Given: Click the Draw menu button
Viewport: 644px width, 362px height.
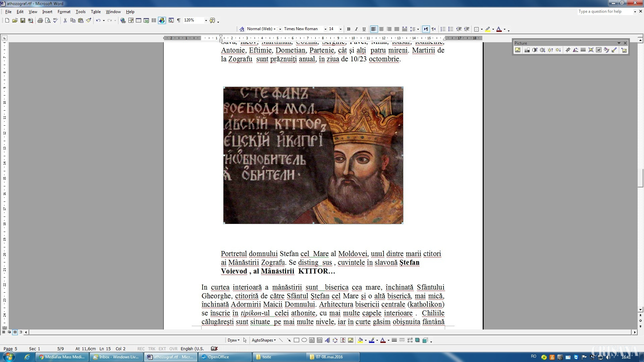Looking at the screenshot, I should (233, 340).
